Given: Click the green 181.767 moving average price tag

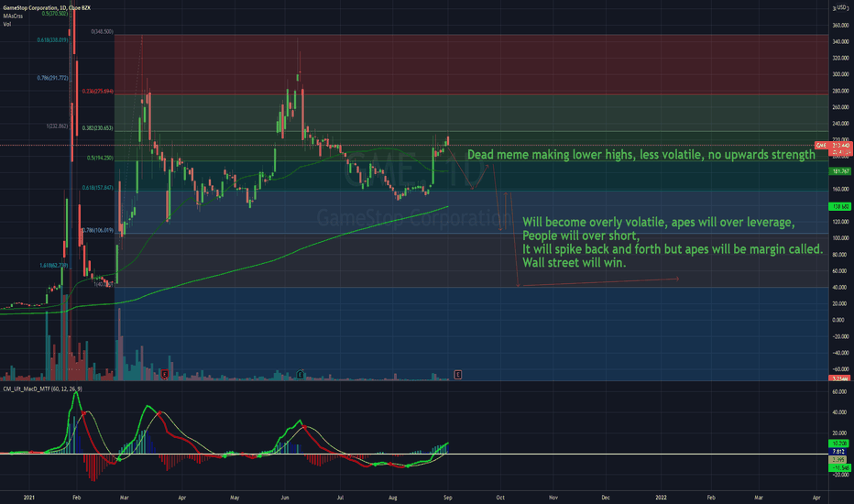Looking at the screenshot, I should tap(840, 171).
